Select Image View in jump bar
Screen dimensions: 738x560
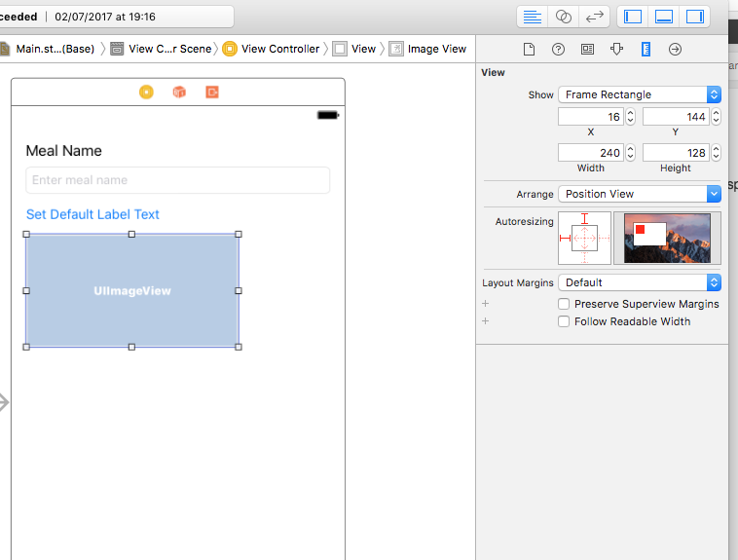pos(427,49)
